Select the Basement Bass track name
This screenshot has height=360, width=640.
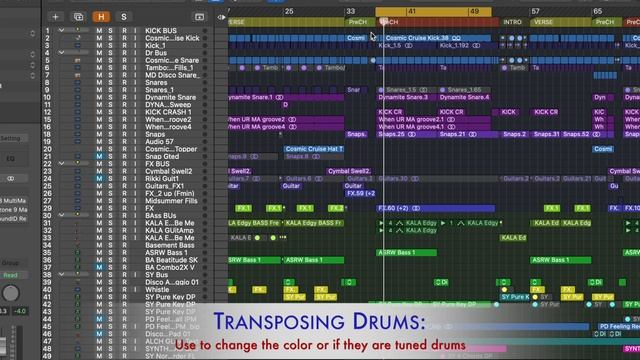tap(170, 245)
